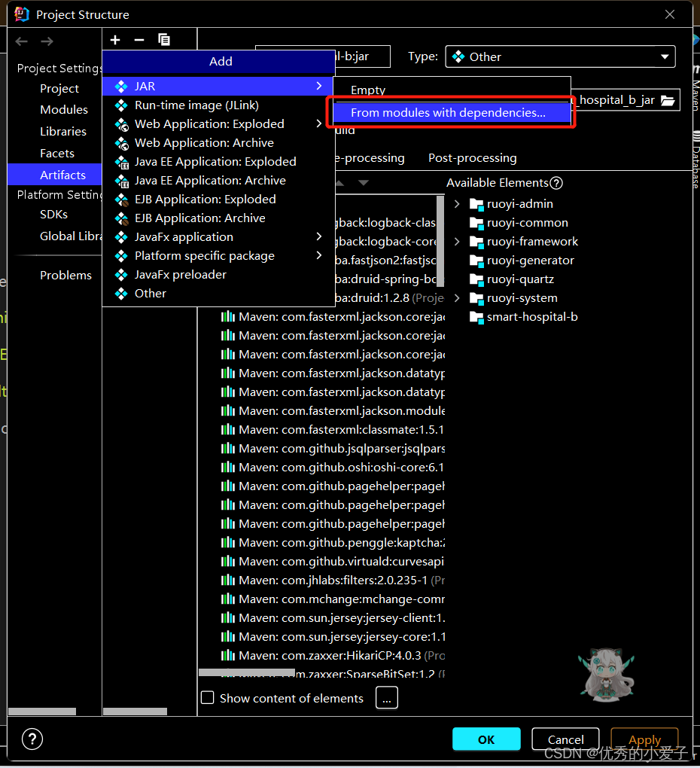Select Artifacts in Project Settings
The image size is (700, 768).
click(55, 175)
